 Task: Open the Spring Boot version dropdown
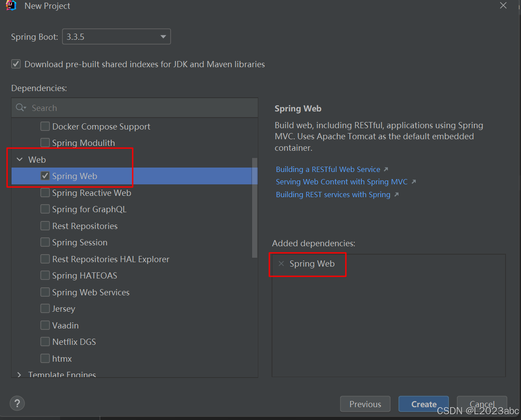(x=116, y=37)
